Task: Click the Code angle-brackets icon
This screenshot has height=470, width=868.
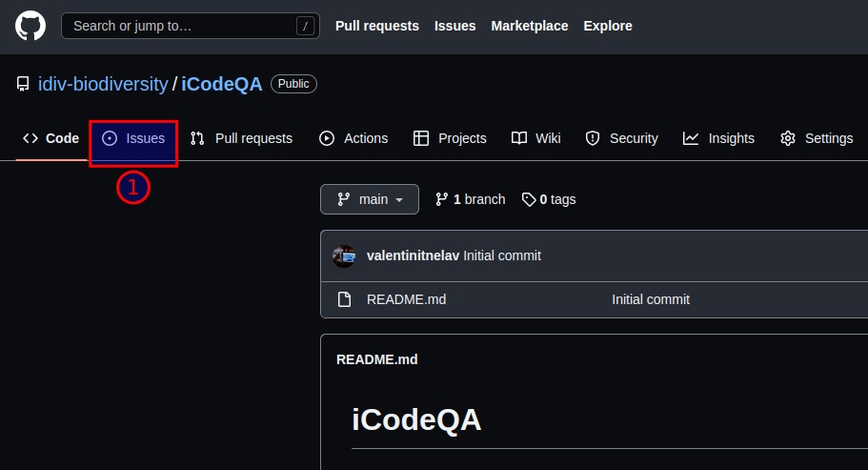Action: pyautogui.click(x=30, y=138)
